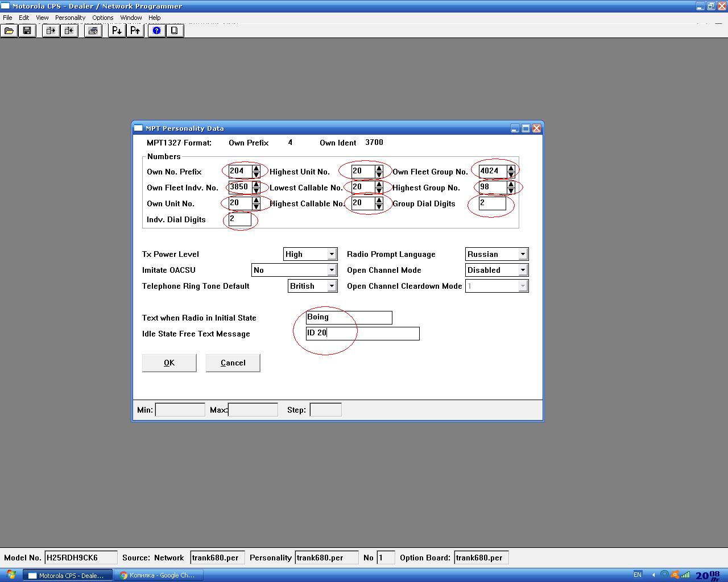Screen dimensions: 728x582
Task: Click the Write to radio toolbar icon
Action: [x=69, y=31]
